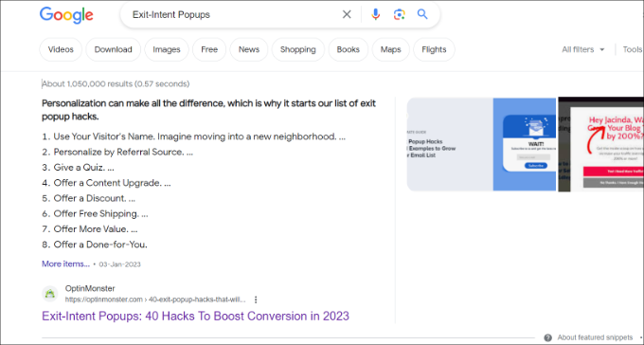Select the Flights filter chip
Viewport: 644px width, 345px height.
pos(434,49)
